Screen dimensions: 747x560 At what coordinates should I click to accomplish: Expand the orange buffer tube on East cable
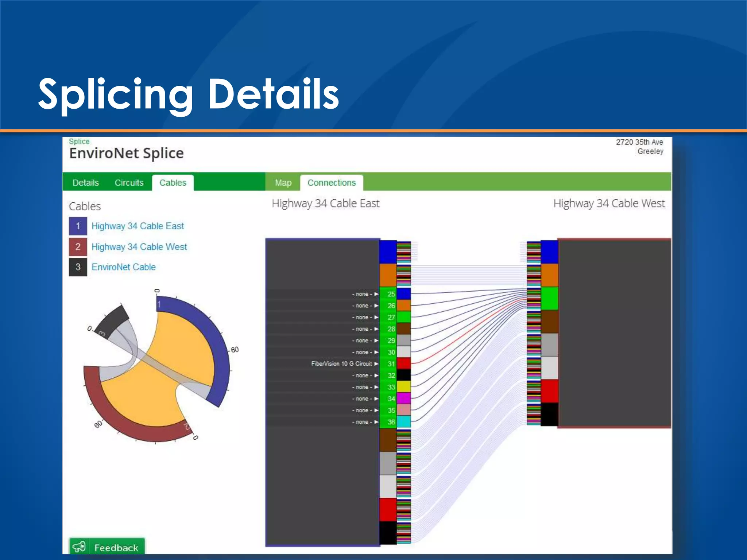[388, 275]
